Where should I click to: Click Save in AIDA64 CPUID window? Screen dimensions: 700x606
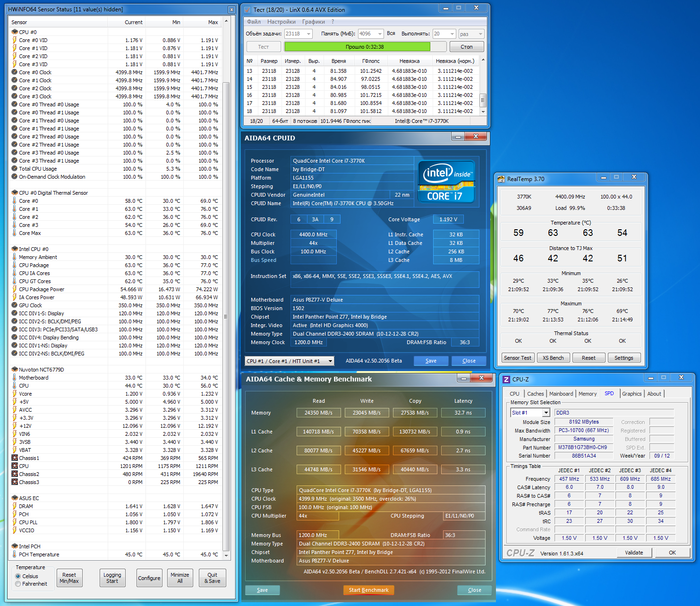[431, 361]
